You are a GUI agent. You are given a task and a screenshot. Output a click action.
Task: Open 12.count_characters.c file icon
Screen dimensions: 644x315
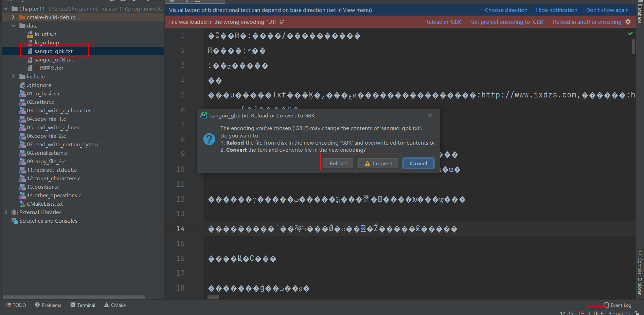point(23,178)
